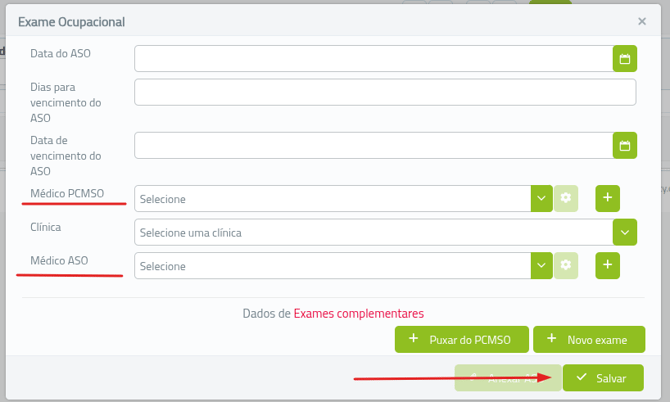Expand the Médico PCMSO dropdown arrow

(541, 199)
